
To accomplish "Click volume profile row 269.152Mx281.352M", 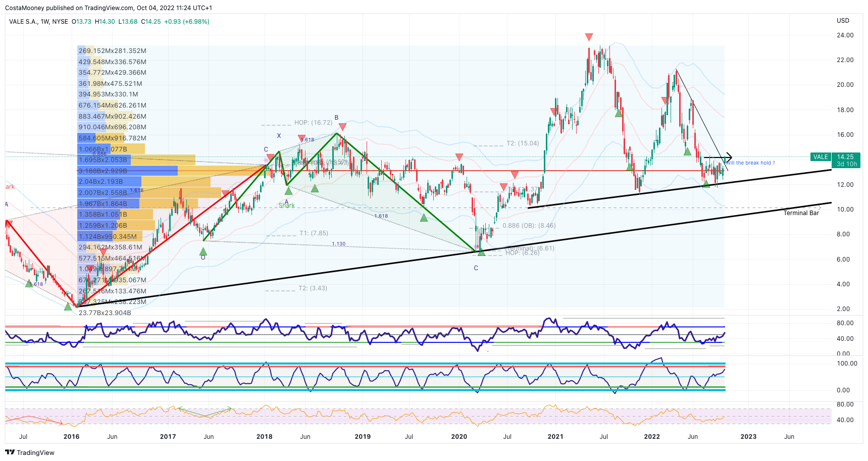I will click(113, 51).
